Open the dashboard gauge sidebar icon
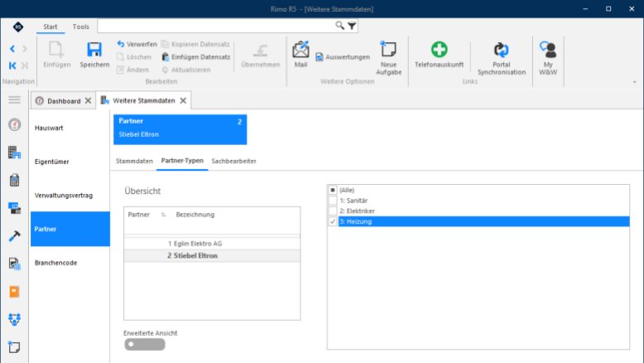The height and width of the screenshot is (363, 644). click(x=14, y=124)
